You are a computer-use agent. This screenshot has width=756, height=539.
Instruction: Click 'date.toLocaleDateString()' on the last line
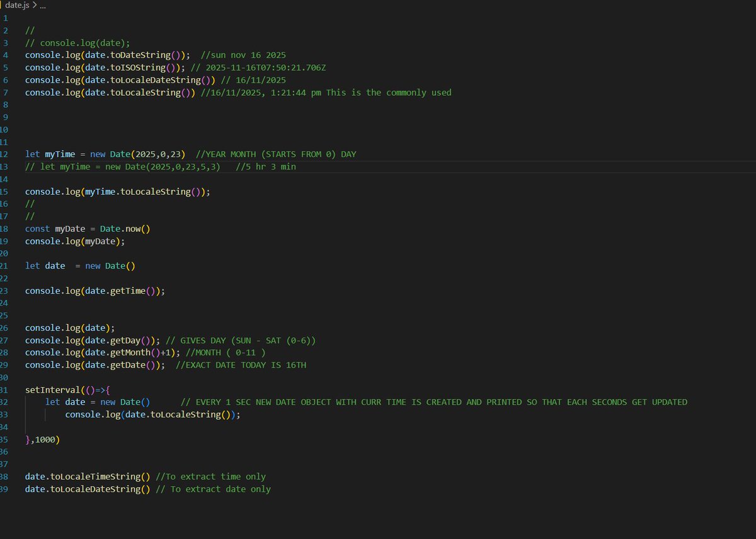point(88,489)
